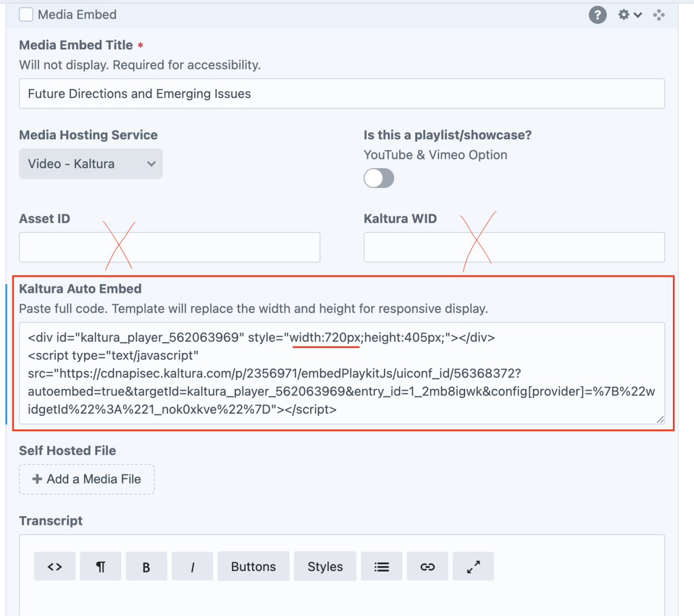Open the Styles toolbar menu

(325, 567)
